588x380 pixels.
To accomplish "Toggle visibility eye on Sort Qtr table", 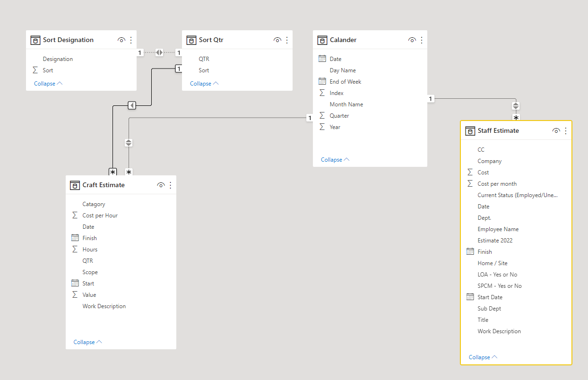I will click(x=277, y=40).
